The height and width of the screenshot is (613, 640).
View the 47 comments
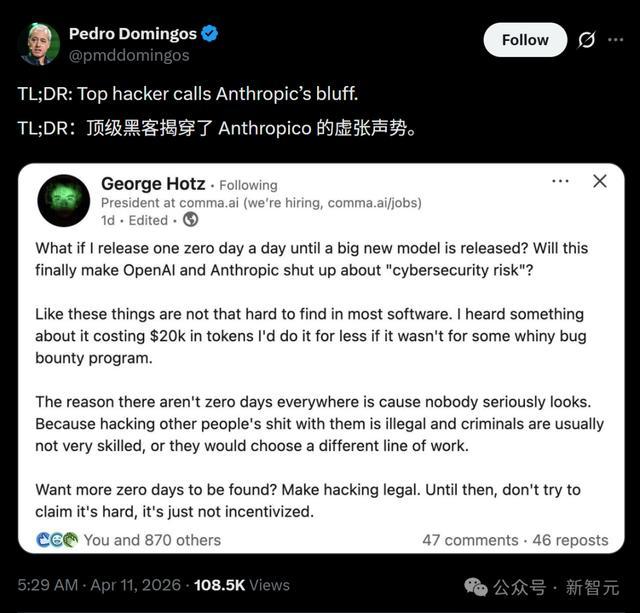coord(470,540)
